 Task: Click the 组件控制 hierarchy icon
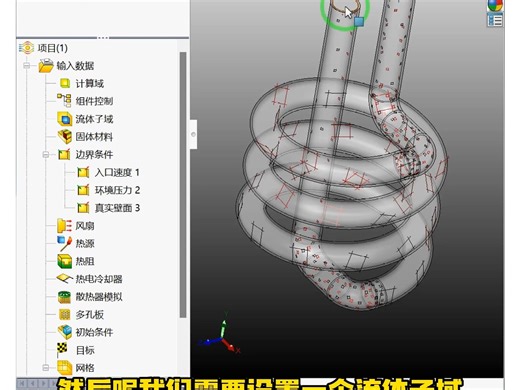pyautogui.click(x=64, y=101)
